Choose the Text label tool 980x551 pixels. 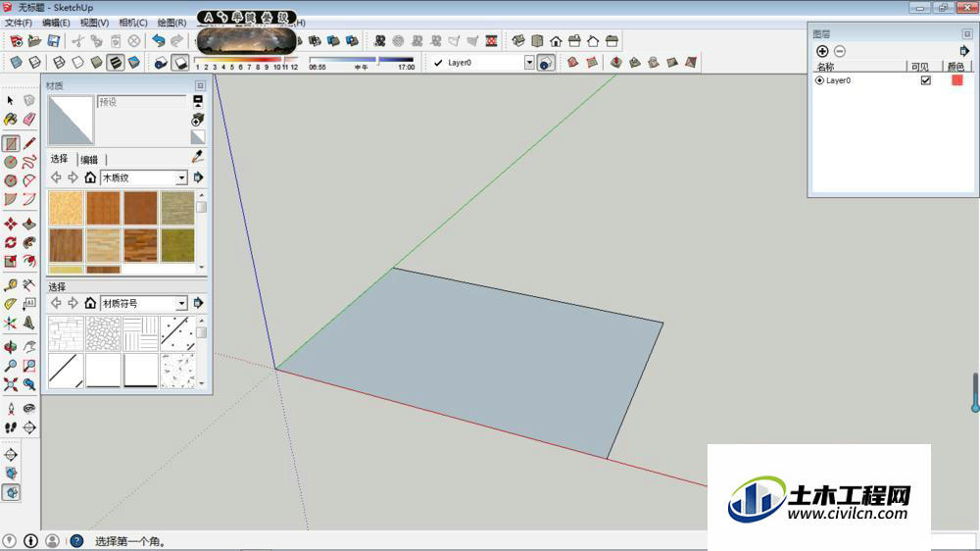pyautogui.click(x=29, y=304)
